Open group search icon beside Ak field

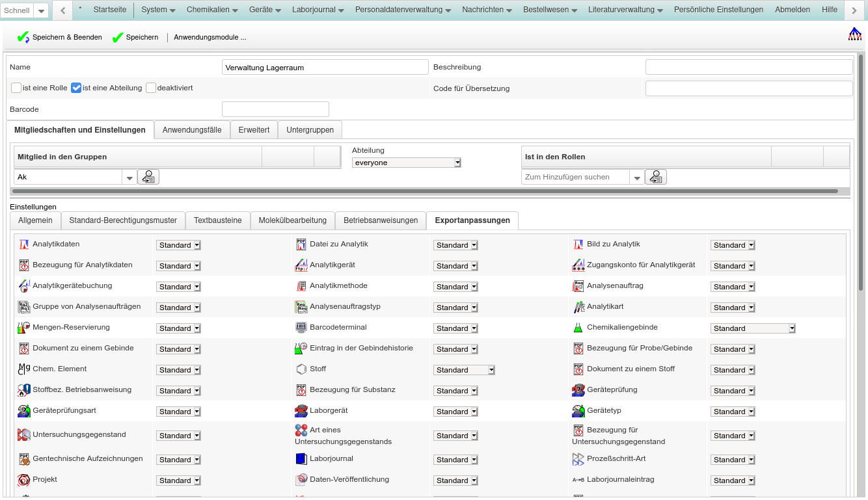click(x=148, y=177)
